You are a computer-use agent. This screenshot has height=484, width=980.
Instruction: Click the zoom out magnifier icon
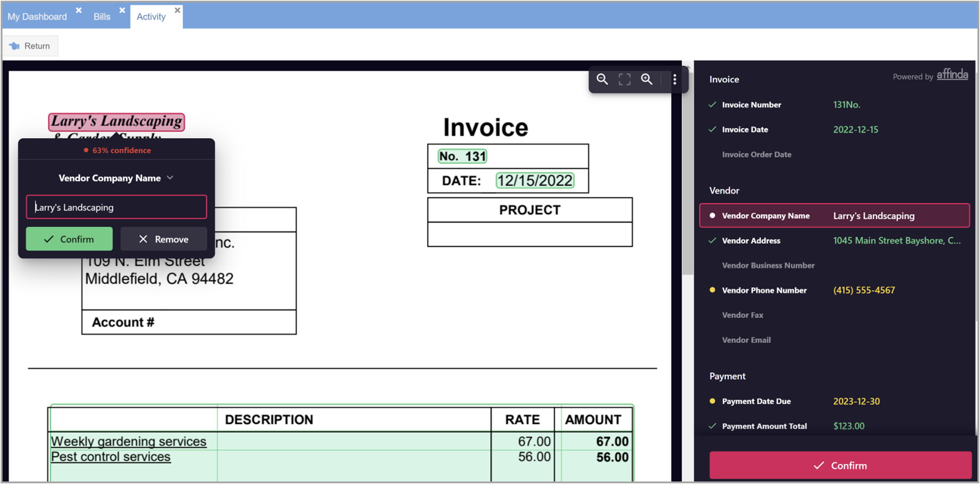(x=602, y=79)
